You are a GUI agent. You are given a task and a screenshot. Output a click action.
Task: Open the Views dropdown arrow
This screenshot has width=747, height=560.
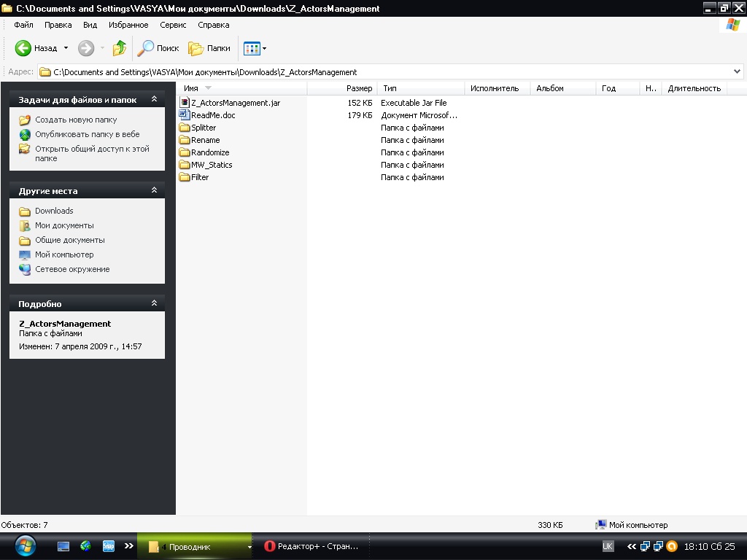pos(264,48)
